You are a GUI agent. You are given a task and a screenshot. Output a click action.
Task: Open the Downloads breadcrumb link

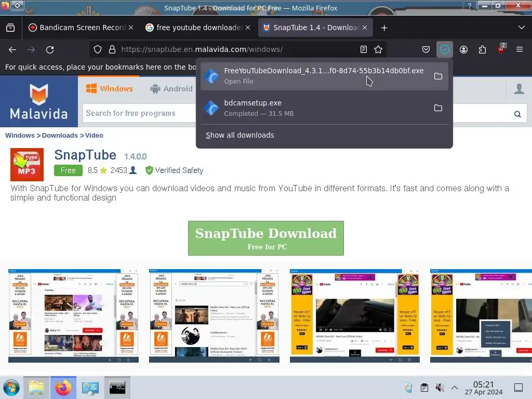coord(60,136)
